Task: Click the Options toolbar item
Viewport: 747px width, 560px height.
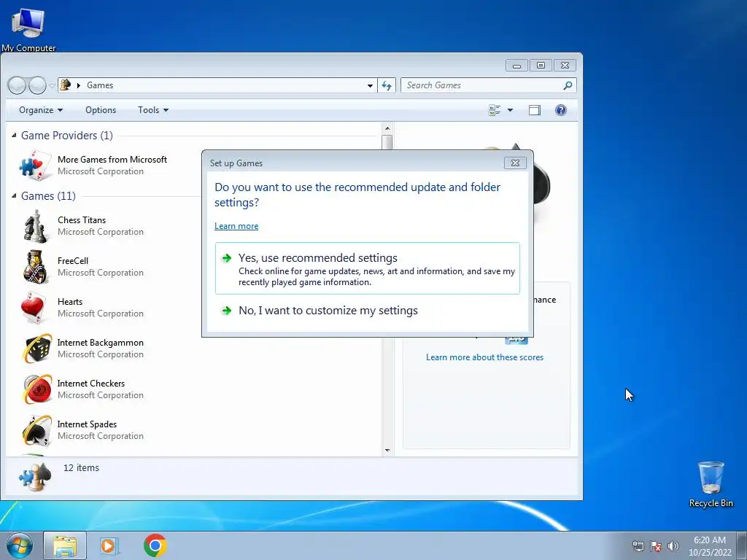Action: click(101, 110)
